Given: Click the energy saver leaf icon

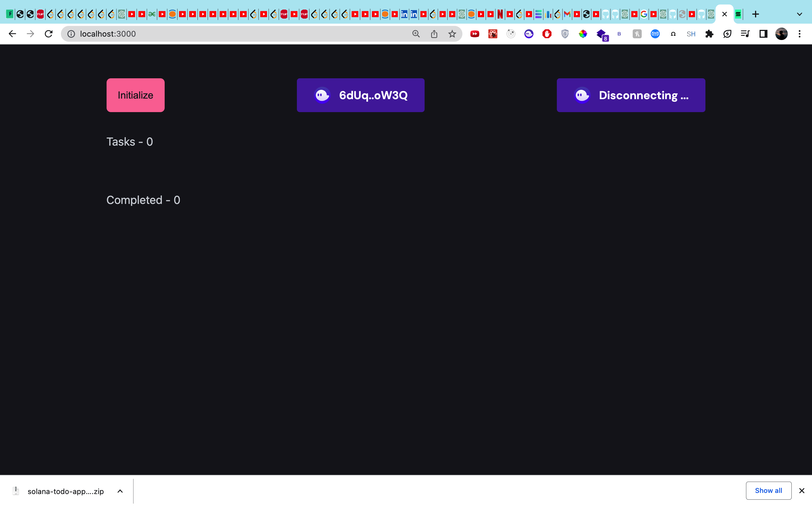Looking at the screenshot, I should (727, 34).
